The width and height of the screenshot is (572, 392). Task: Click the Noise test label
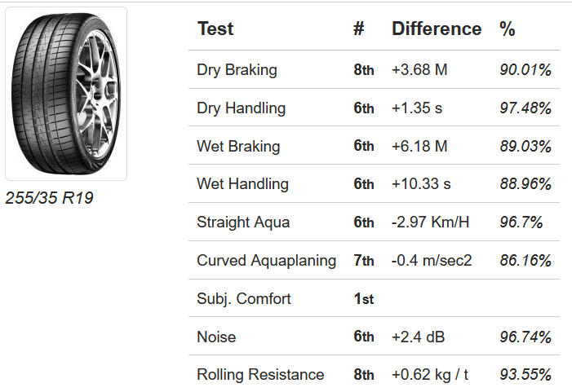coord(216,337)
